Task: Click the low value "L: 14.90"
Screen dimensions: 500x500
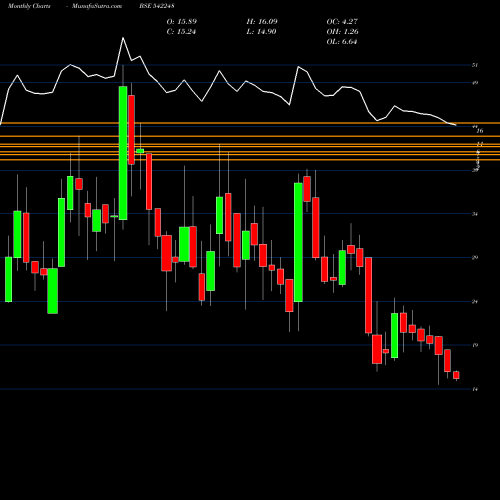Action: pyautogui.click(x=261, y=32)
